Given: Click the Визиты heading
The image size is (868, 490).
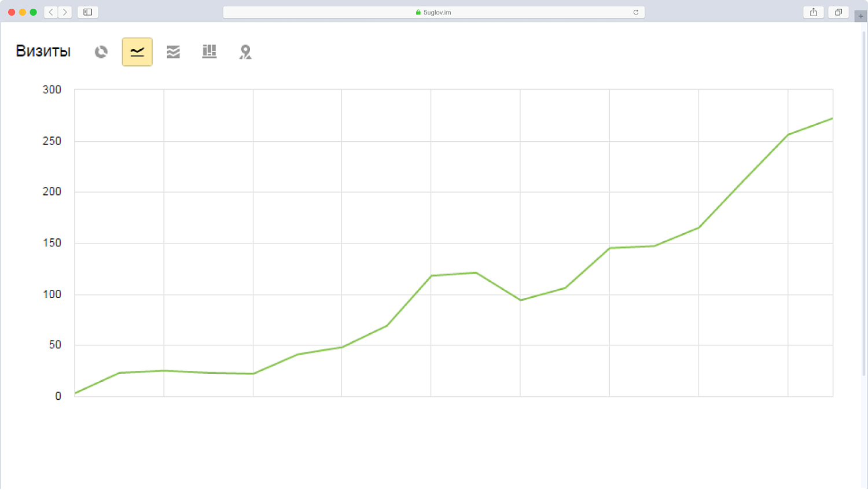Looking at the screenshot, I should 43,51.
